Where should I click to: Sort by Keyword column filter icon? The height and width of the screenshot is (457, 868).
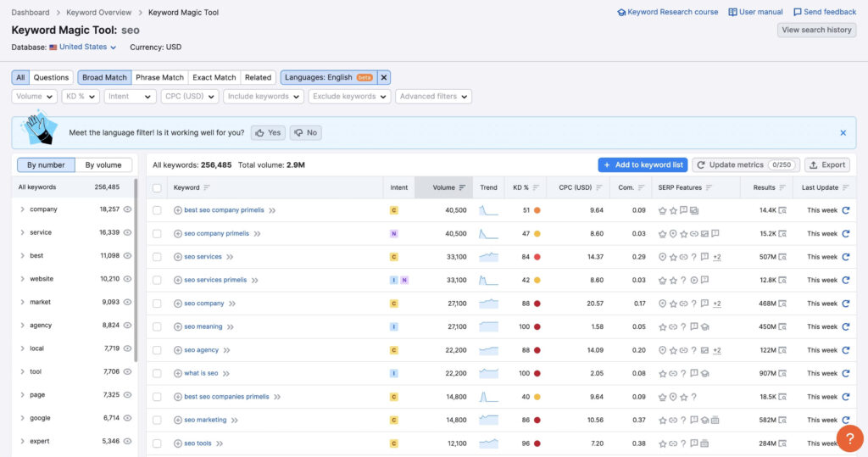click(207, 187)
